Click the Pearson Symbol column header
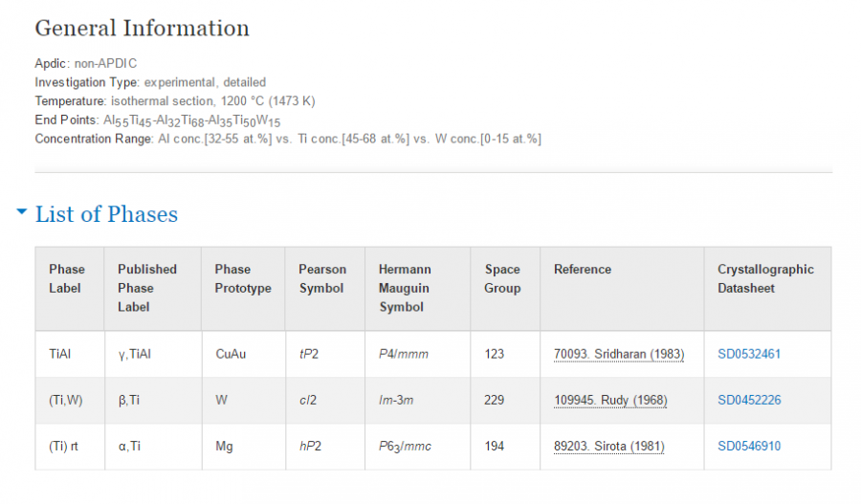This screenshot has height=504, width=861. (322, 278)
